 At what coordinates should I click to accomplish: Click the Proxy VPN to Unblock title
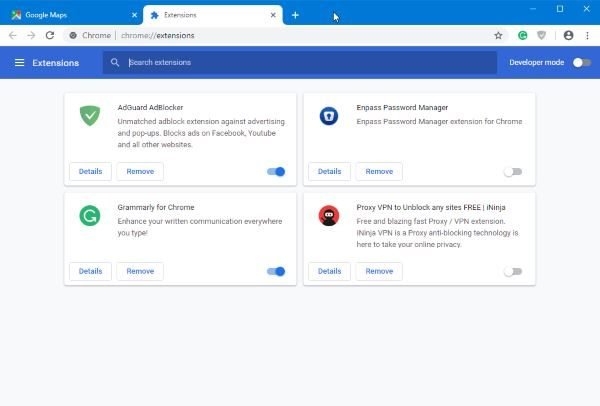[431, 207]
